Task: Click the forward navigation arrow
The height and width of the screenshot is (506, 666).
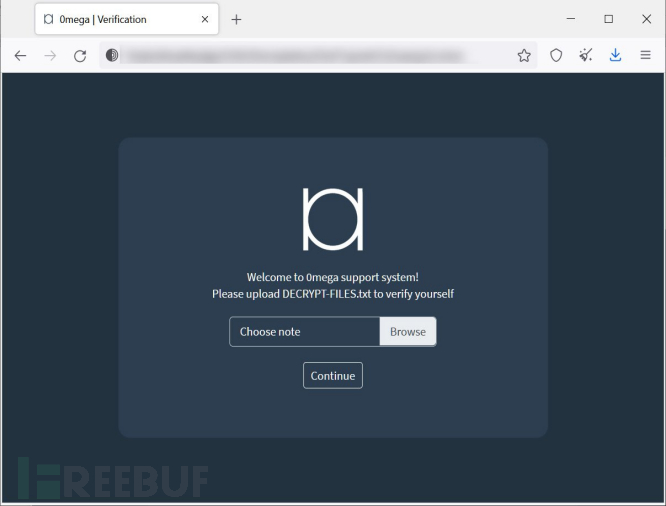Action: pos(50,56)
